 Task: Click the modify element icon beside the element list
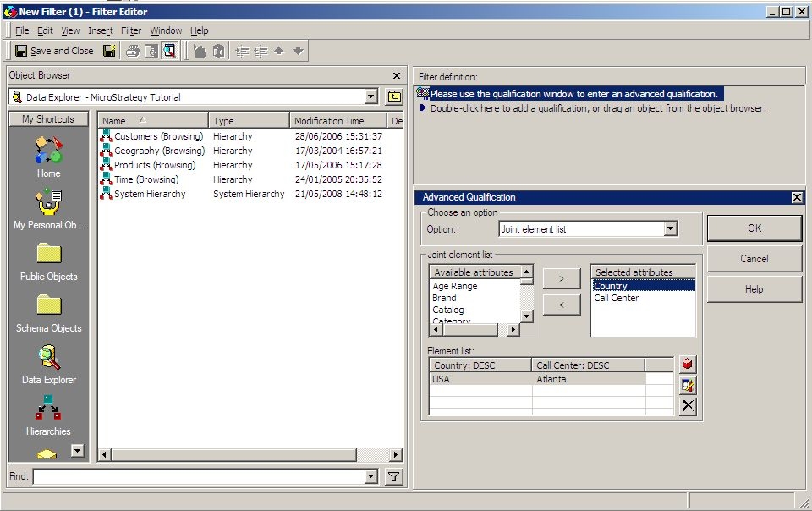pyautogui.click(x=688, y=385)
